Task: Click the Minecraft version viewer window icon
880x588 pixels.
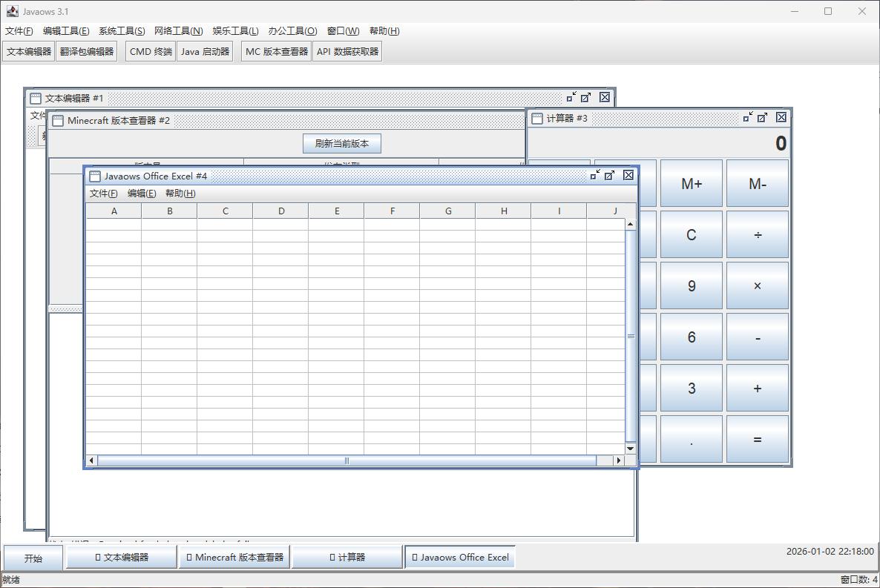Action: pyautogui.click(x=58, y=121)
